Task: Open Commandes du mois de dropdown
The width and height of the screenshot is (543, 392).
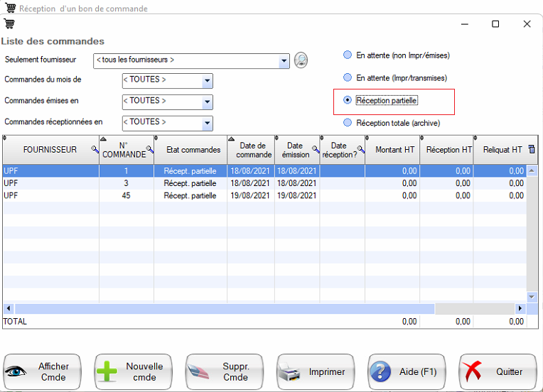Action: click(x=207, y=81)
